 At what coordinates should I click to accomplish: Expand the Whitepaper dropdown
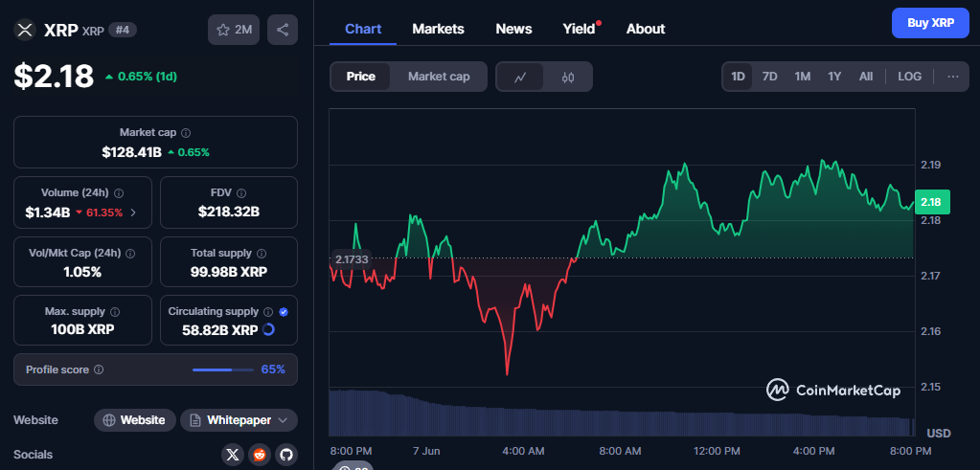click(239, 420)
